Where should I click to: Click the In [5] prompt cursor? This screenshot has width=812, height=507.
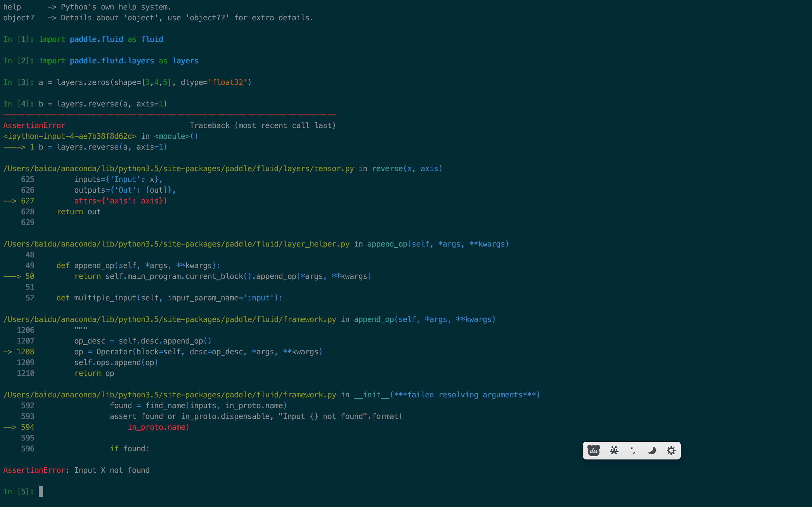click(x=41, y=491)
